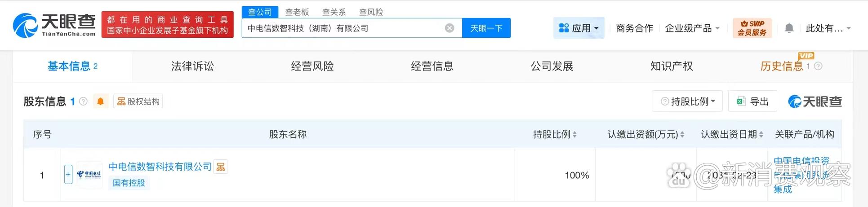Click the China Telecom shareholder logo thumbnail
The height and width of the screenshot is (207, 868).
89,174
